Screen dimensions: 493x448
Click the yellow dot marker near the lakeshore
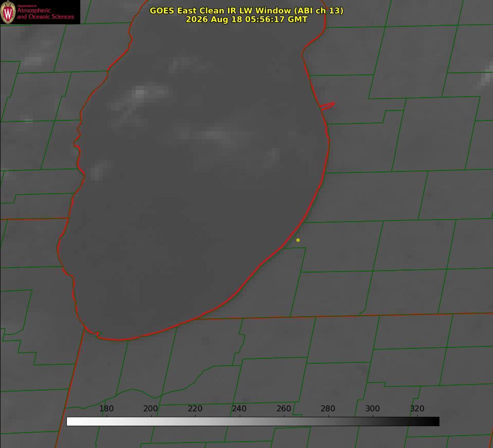click(x=298, y=240)
